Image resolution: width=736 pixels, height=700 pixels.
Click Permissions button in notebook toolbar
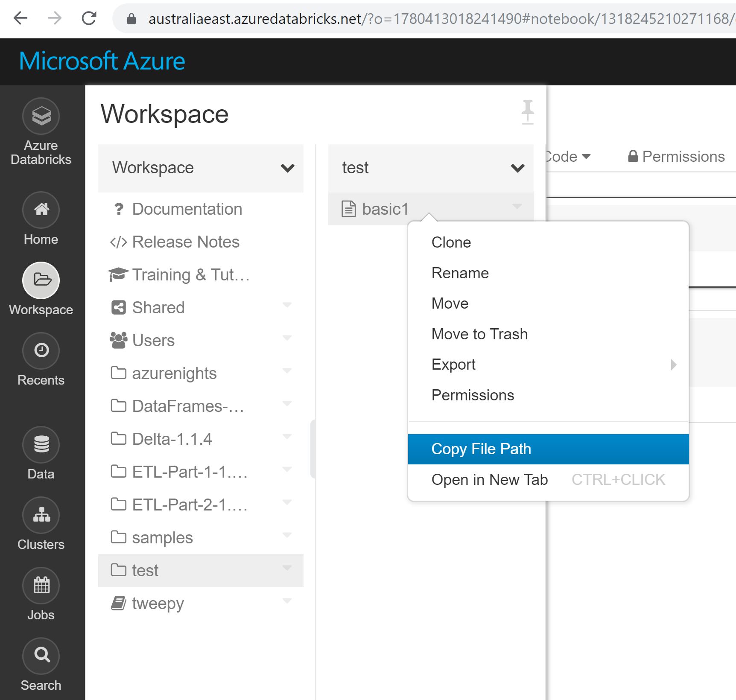tap(676, 157)
